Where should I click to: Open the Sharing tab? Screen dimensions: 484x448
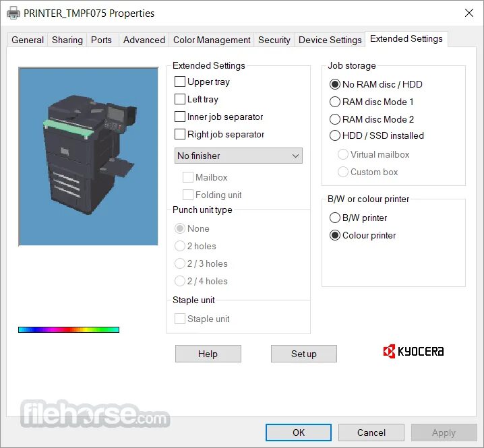67,40
